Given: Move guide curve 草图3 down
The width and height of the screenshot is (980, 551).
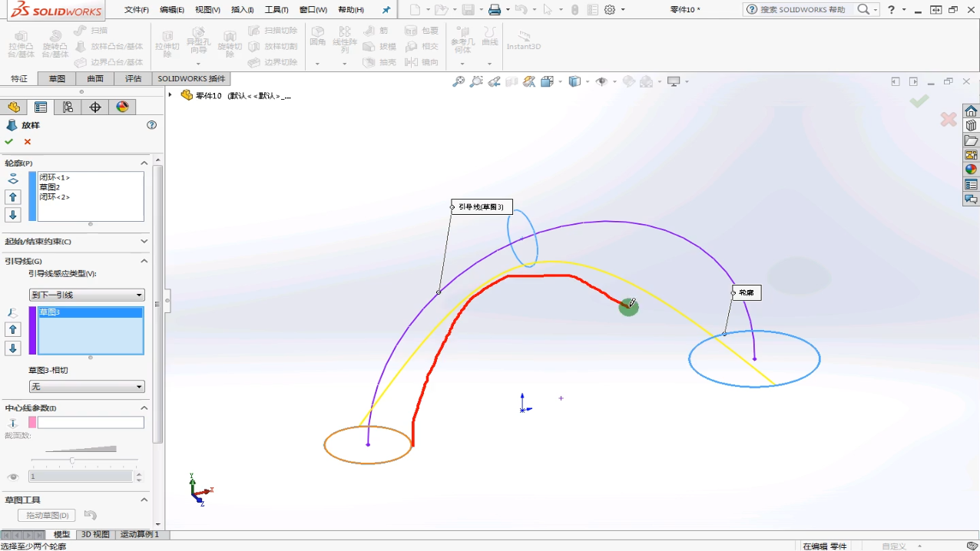Looking at the screenshot, I should coord(13,348).
